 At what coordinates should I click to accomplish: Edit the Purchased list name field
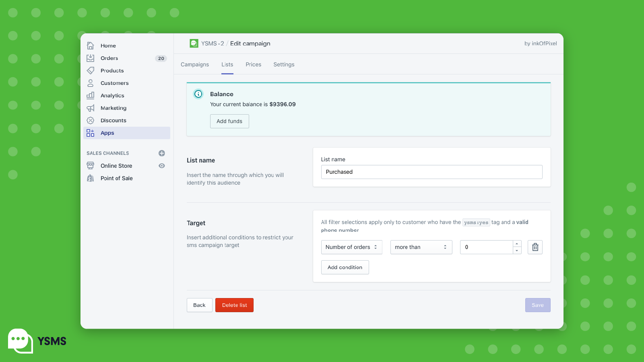point(431,172)
